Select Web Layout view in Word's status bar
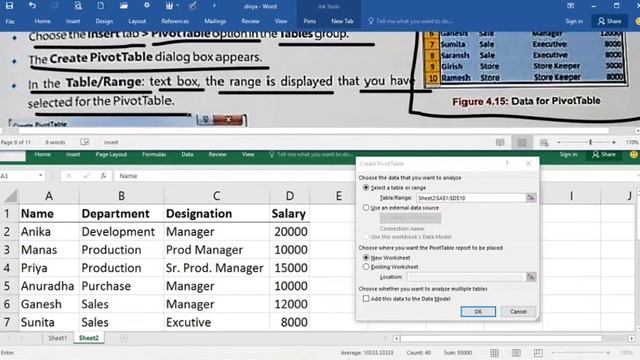The image size is (640, 360). (x=544, y=142)
